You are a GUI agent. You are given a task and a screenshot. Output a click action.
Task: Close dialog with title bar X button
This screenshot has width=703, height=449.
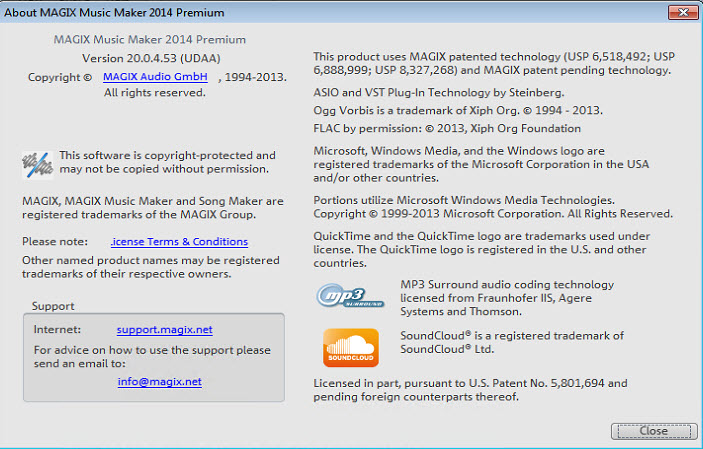coord(683,12)
